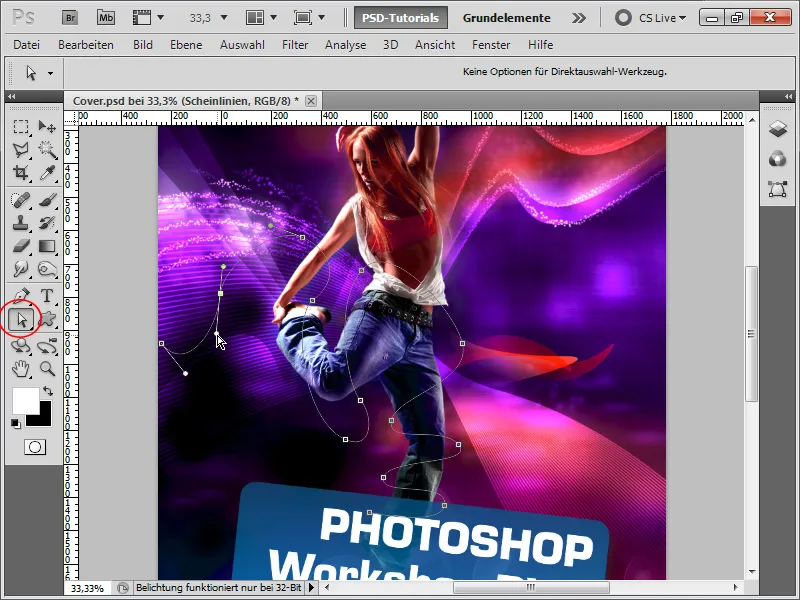Open the Filter menu
Screen dimensions: 800x600
pos(295,45)
